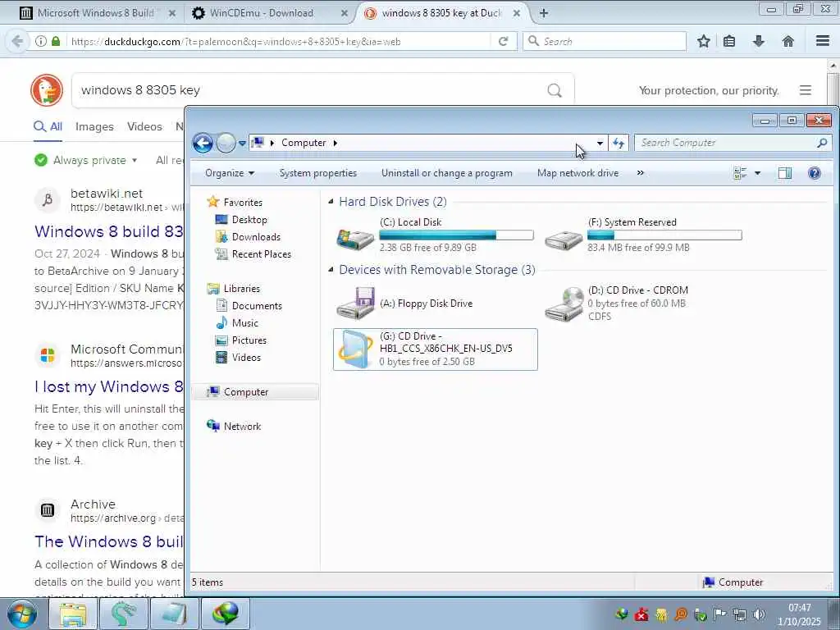
Task: Click the C: drive capacity bar
Action: [x=456, y=235]
